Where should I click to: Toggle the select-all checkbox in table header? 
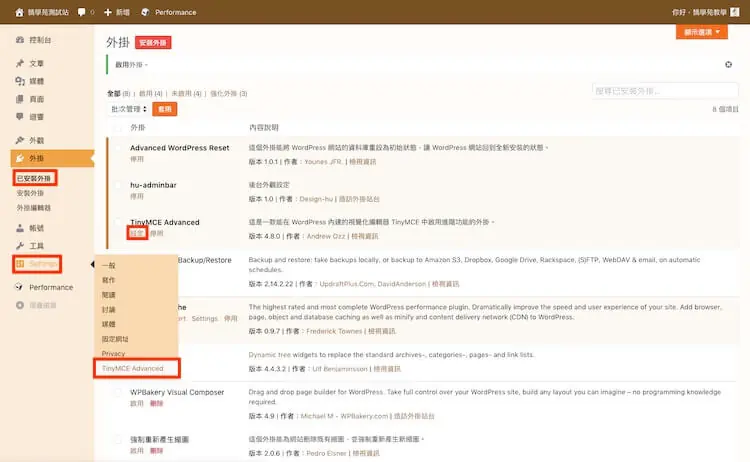click(117, 128)
